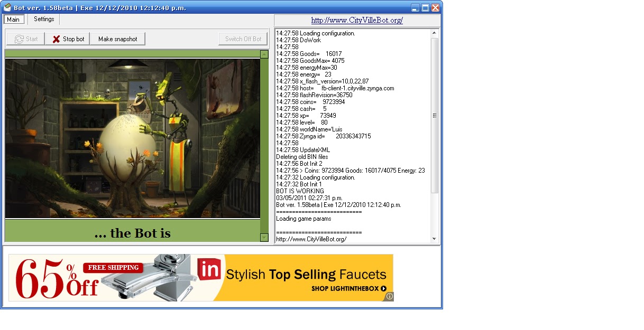Click log line 'GoodsMax= 4075'
Image resolution: width=644 pixels, height=330 pixels.
point(310,61)
